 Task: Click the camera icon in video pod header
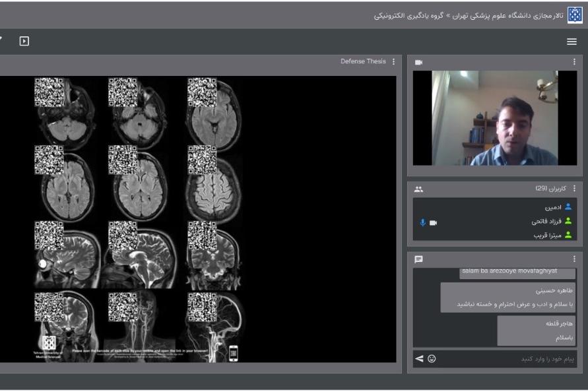418,62
